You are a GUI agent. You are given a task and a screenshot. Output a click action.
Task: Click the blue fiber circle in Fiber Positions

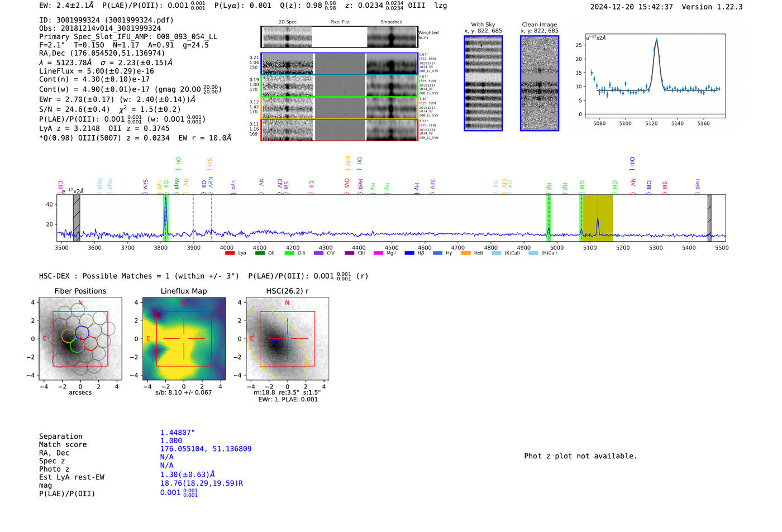82,333
